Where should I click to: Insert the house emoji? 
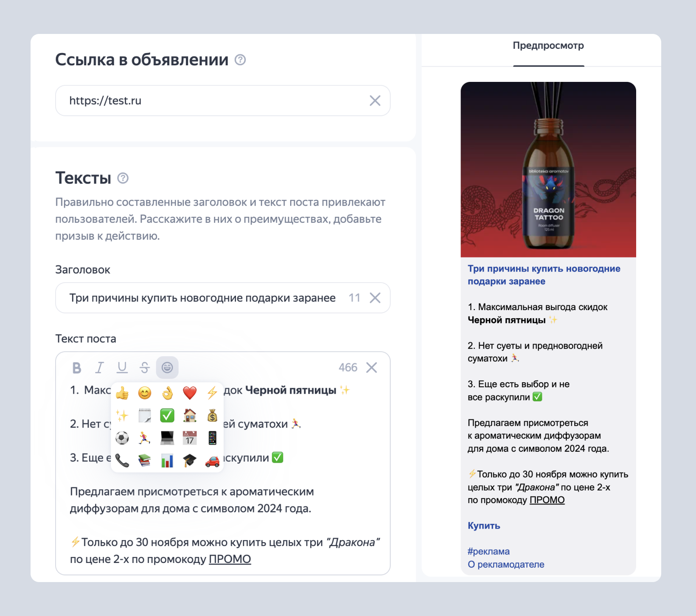tap(190, 416)
